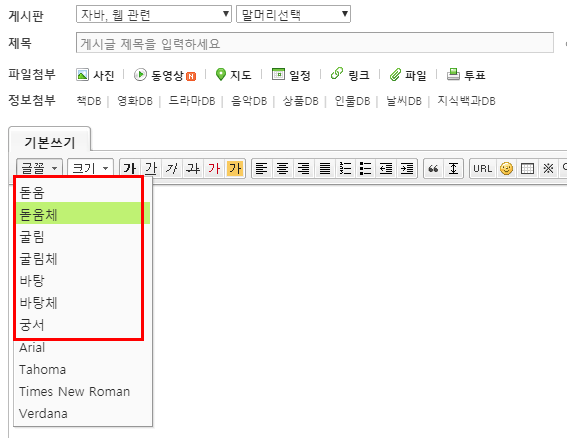
Task: Open line spacing tool
Action: click(453, 169)
